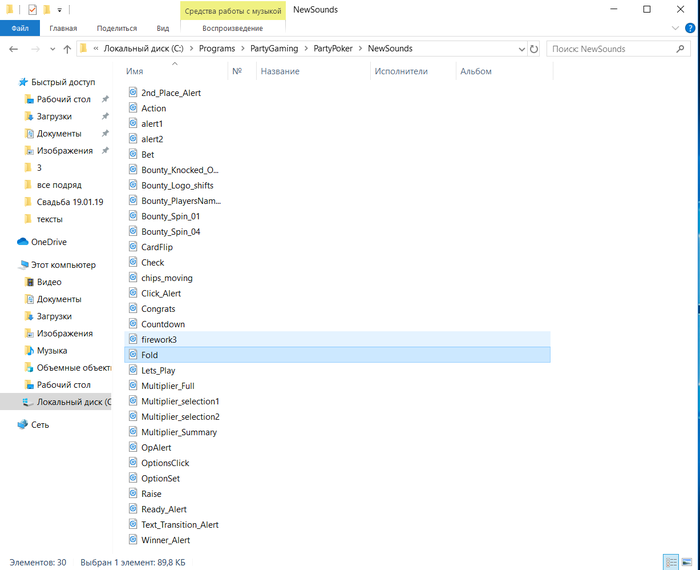The image size is (700, 570).
Task: Click the This PC computer icon
Action: click(x=23, y=265)
